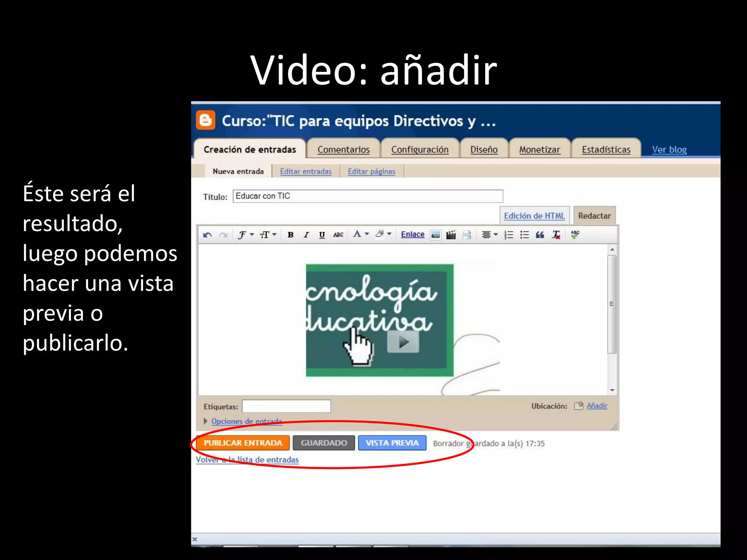Click the editor resize grip corner

614,426
